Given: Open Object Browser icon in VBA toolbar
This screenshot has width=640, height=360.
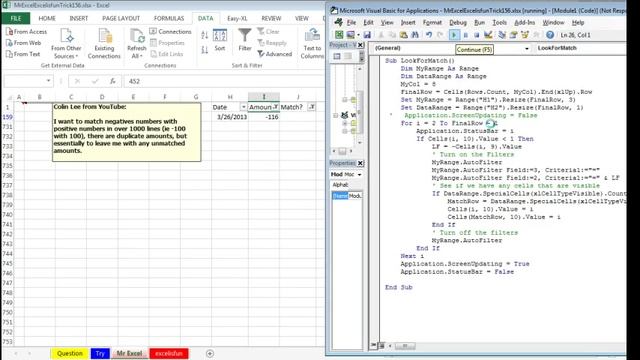Looking at the screenshot, I should tap(524, 35).
